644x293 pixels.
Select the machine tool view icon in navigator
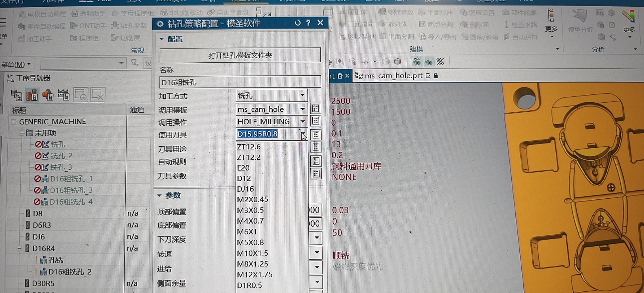click(x=32, y=95)
